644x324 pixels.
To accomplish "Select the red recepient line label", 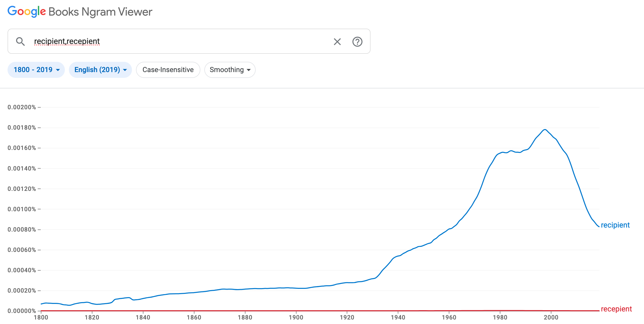I will [x=616, y=309].
